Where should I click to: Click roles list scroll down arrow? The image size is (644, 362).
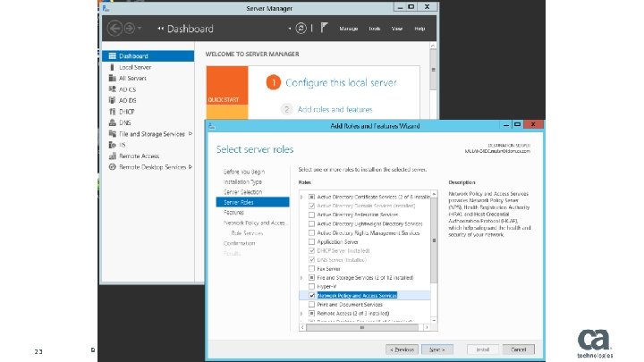click(434, 320)
